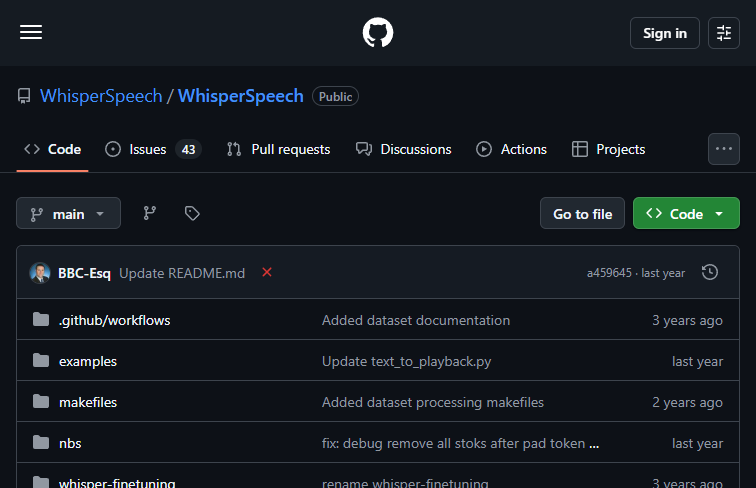This screenshot has width=756, height=488.
Task: View commit history via the clock icon
Action: 710,272
